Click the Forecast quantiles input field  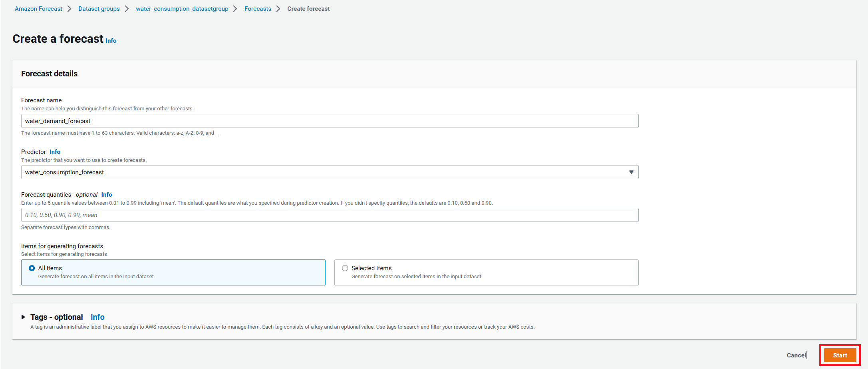330,215
